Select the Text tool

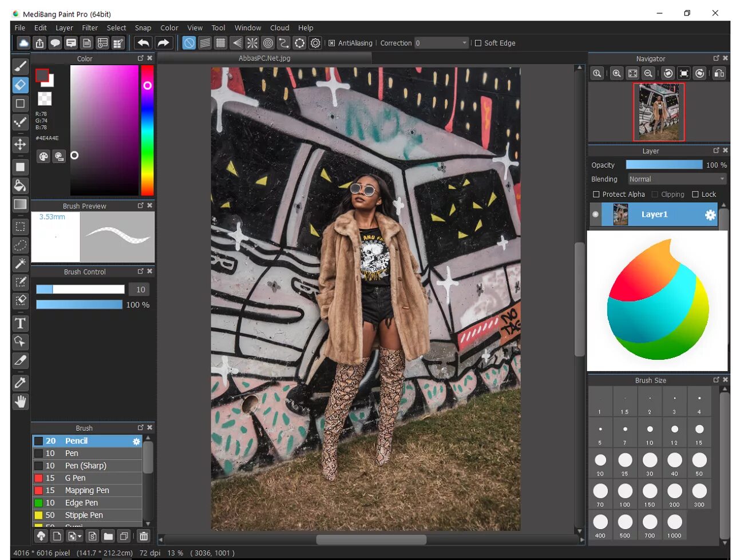(20, 323)
